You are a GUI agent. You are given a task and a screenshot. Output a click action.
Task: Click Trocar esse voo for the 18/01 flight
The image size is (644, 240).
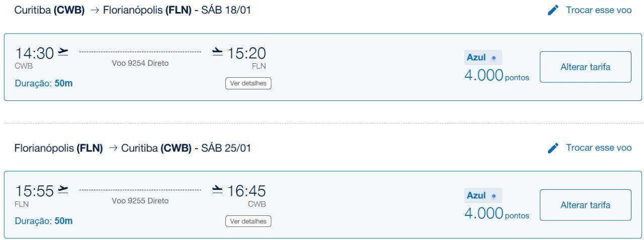[599, 10]
